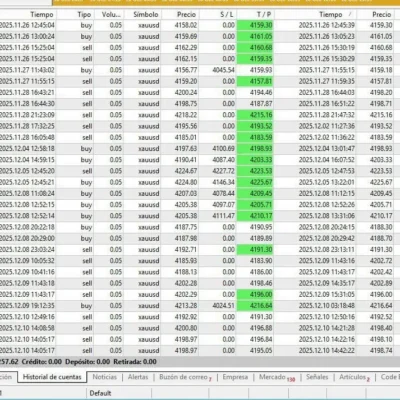The height and width of the screenshot is (400, 400).
Task: Select the close time 2025.12.08 23:13:11
Action: pyautogui.click(x=327, y=250)
